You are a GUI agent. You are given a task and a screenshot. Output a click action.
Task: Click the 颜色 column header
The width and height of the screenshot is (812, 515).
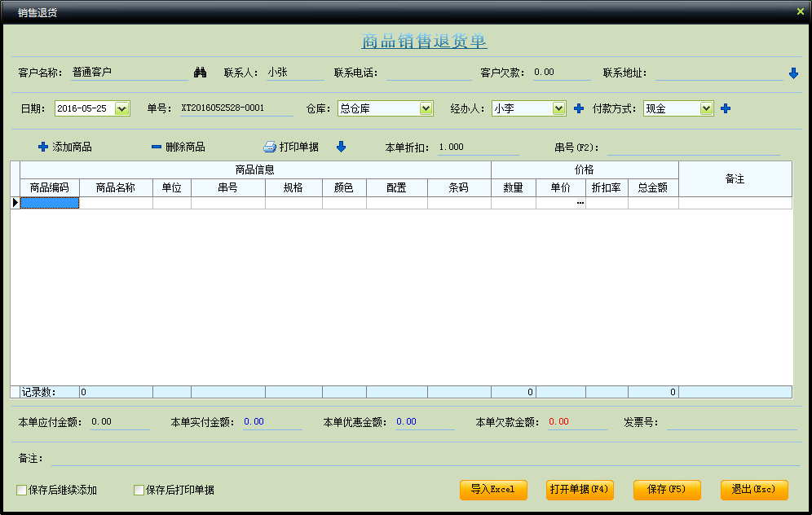pos(344,187)
